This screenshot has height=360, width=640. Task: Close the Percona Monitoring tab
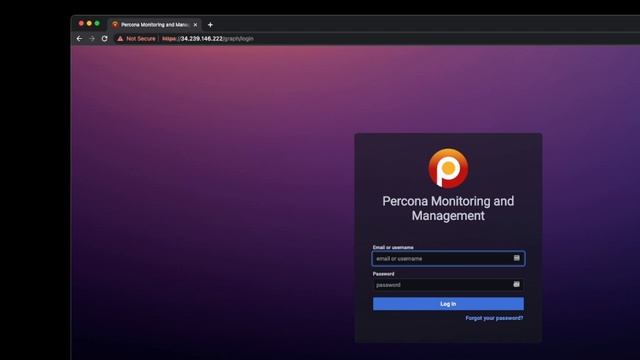(195, 25)
